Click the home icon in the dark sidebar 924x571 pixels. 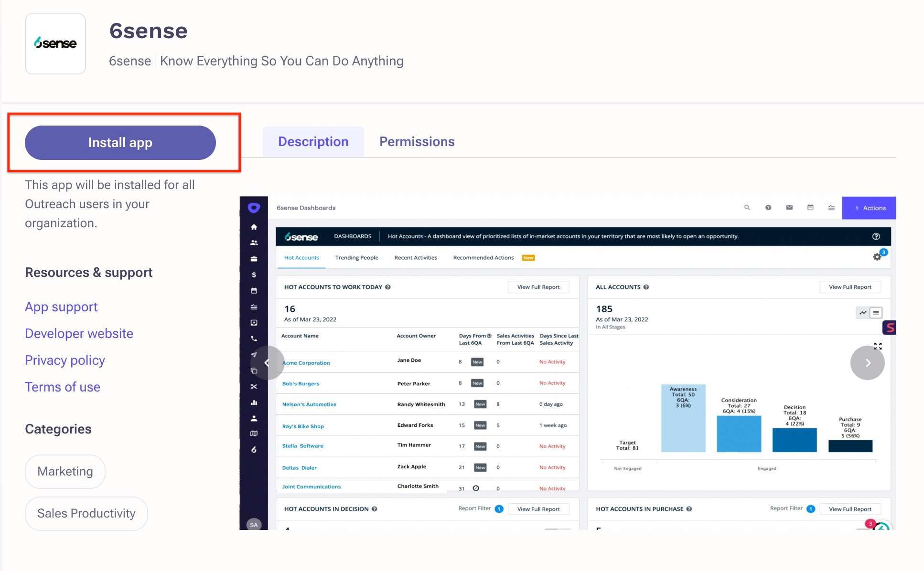click(x=254, y=227)
